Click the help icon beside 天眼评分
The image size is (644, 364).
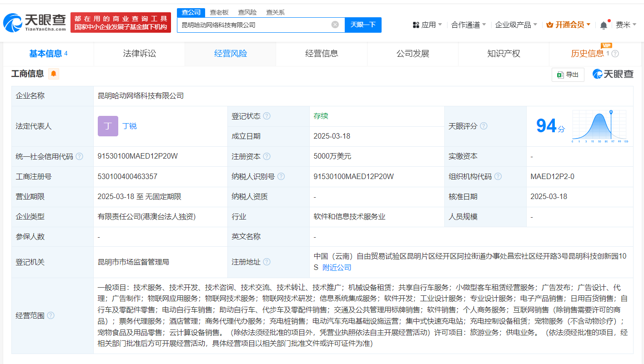tap(483, 126)
